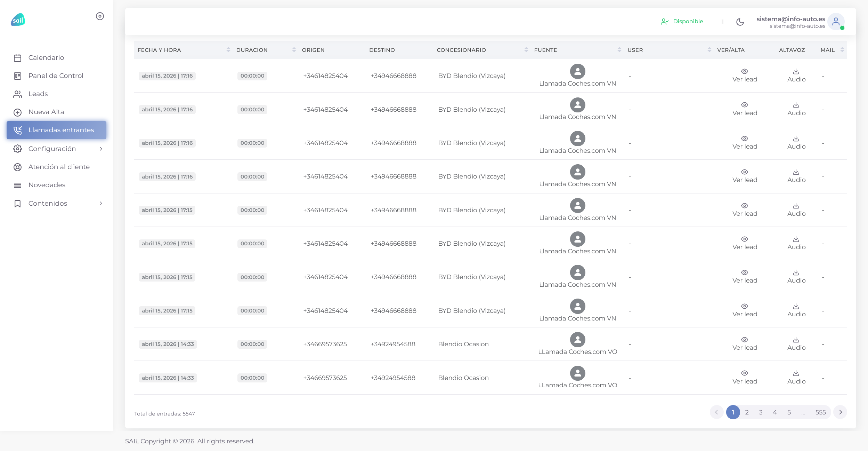Download audio of fourth 17:15 row
The image size is (868, 451).
click(x=796, y=310)
